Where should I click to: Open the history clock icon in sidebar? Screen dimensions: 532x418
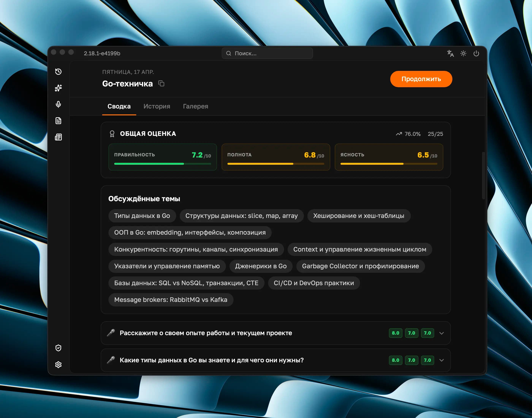58,71
